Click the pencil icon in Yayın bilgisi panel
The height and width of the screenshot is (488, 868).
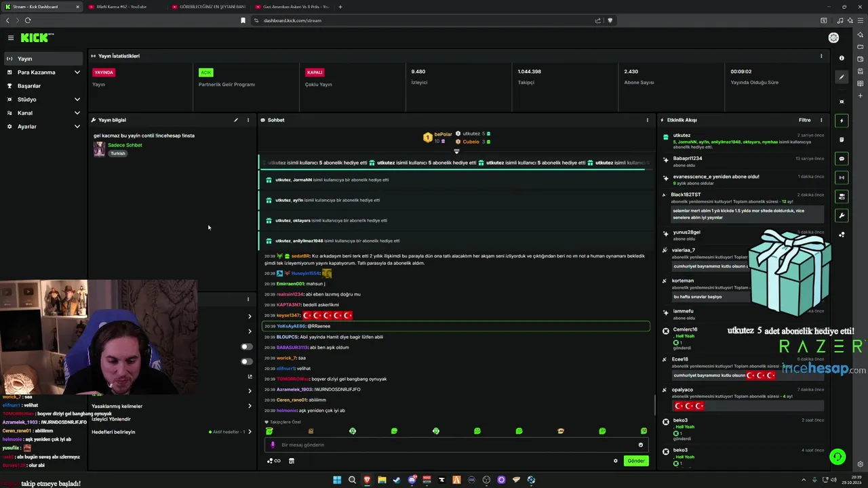pos(236,120)
